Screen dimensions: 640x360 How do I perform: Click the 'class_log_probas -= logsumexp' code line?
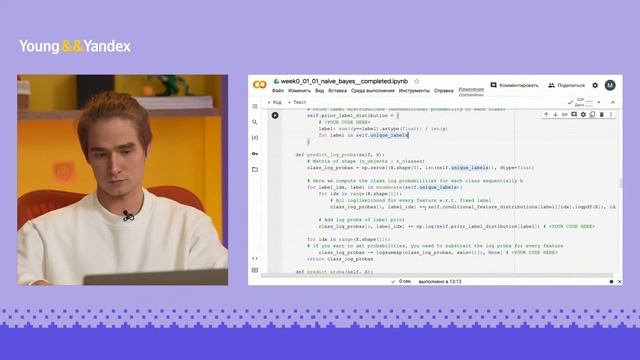[x=438, y=253]
